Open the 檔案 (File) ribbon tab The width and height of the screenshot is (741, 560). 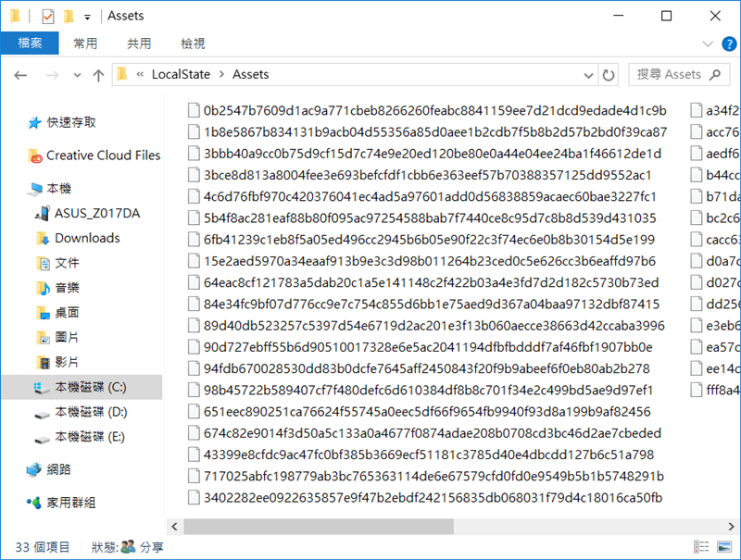[30, 44]
